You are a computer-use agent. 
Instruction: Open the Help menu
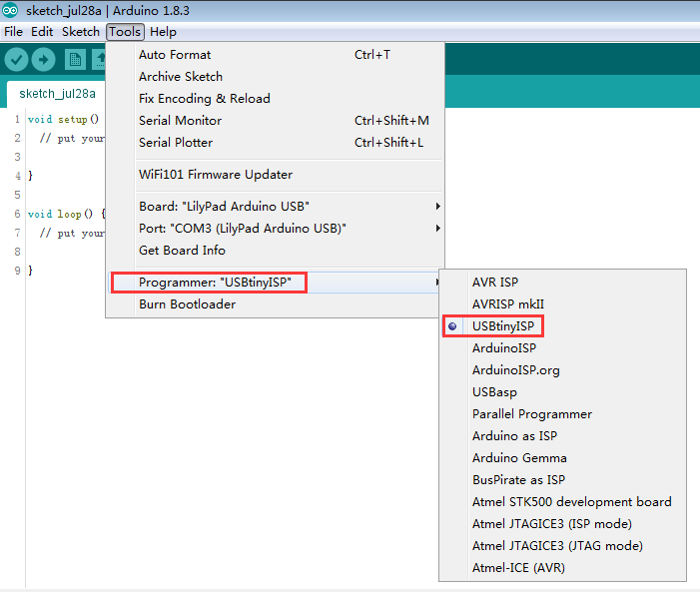tap(163, 32)
